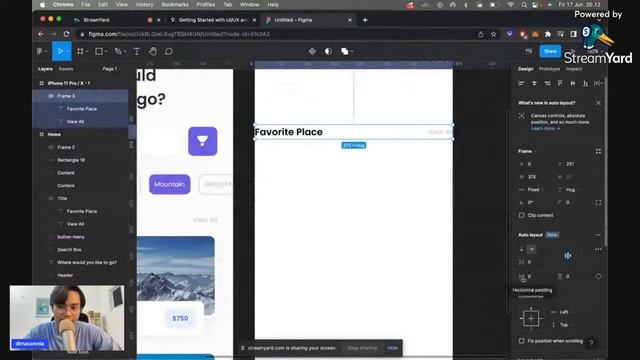Select the Hand tool

[x=153, y=51]
